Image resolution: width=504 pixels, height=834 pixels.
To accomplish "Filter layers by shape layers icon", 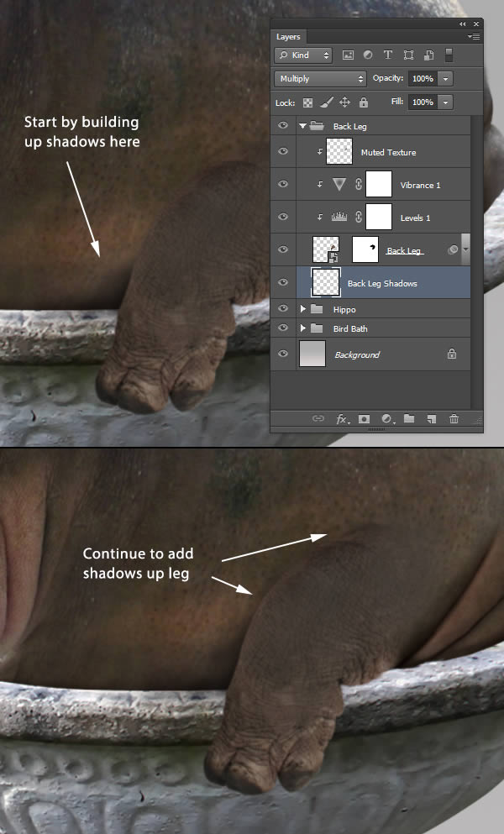I will point(408,55).
